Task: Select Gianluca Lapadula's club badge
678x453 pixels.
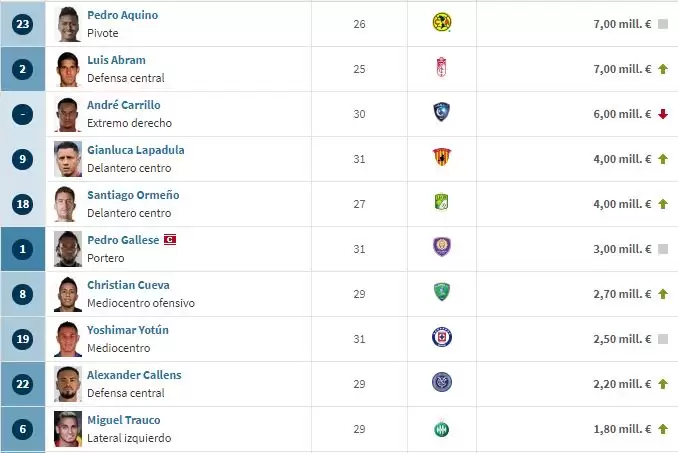Action: pos(441,158)
